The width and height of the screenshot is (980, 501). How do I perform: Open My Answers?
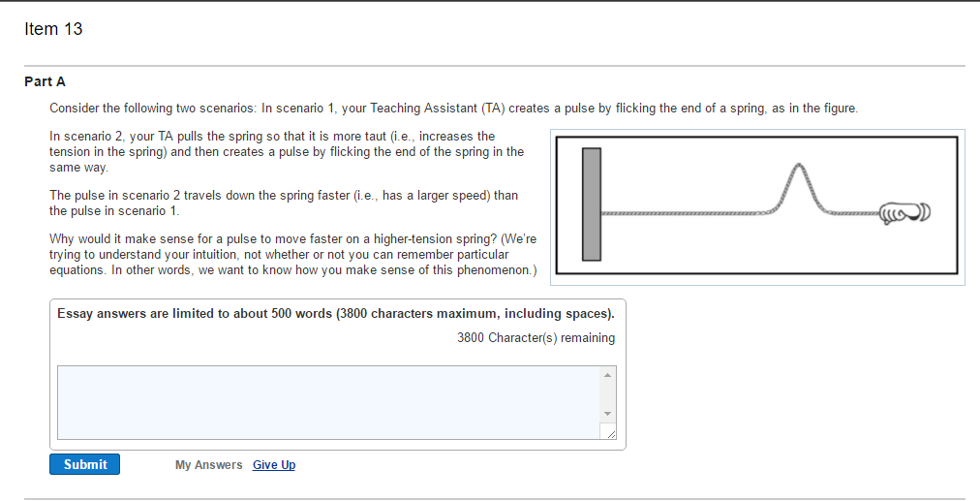(x=209, y=465)
